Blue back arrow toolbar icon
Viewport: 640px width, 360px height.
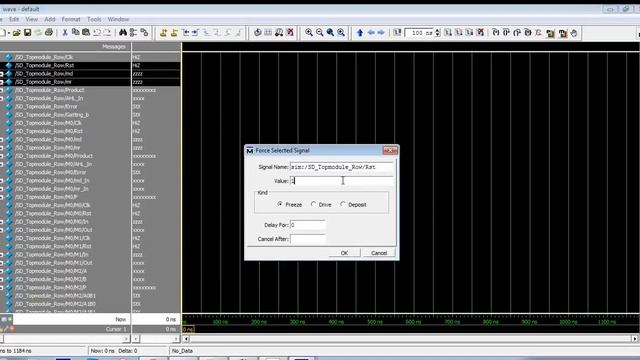coord(371,33)
